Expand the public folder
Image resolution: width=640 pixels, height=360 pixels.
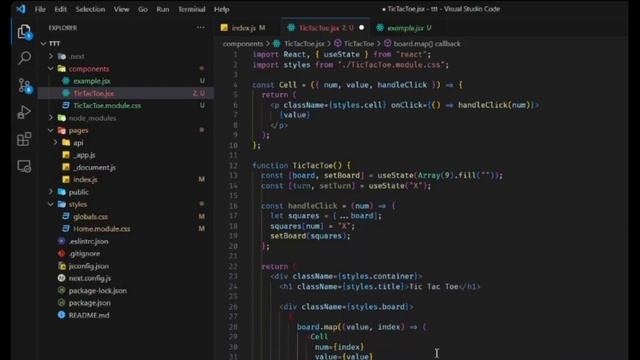pos(51,192)
